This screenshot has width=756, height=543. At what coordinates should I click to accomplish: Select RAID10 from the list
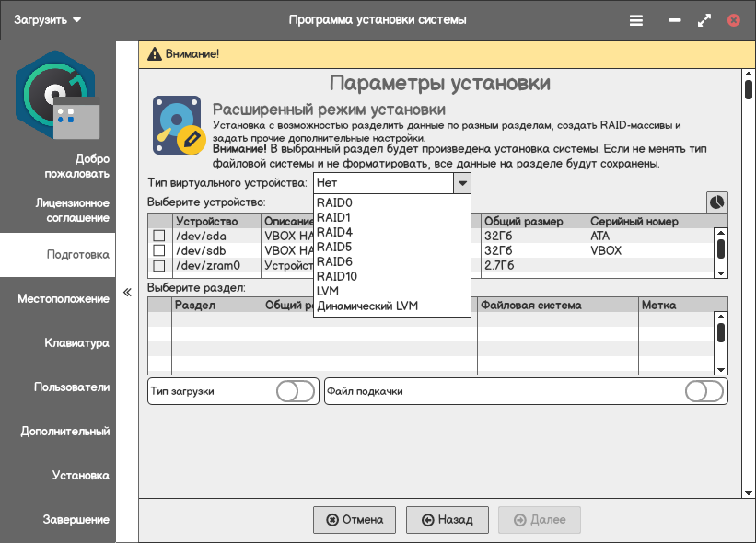pos(392,276)
